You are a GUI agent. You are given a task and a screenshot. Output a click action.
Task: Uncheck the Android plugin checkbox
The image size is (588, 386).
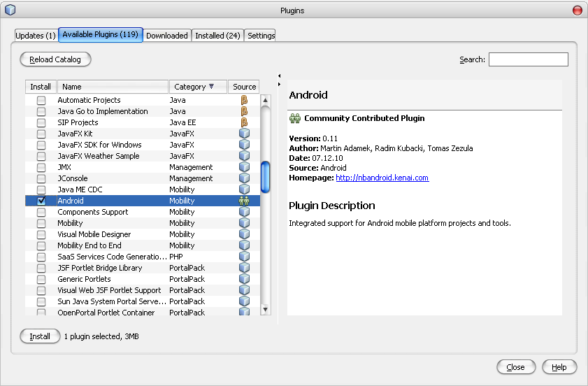(41, 201)
